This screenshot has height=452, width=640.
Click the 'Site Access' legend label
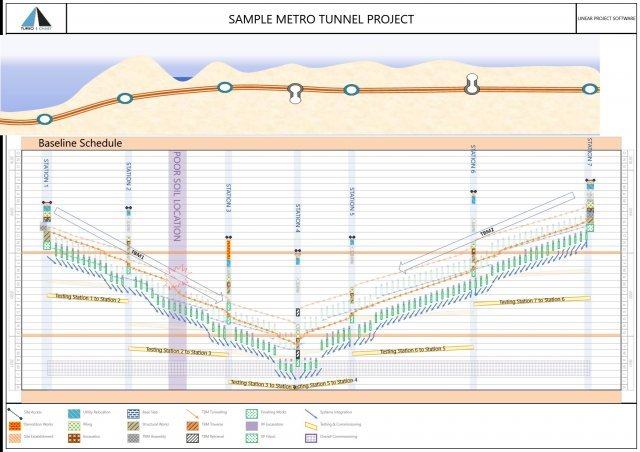[x=33, y=413]
